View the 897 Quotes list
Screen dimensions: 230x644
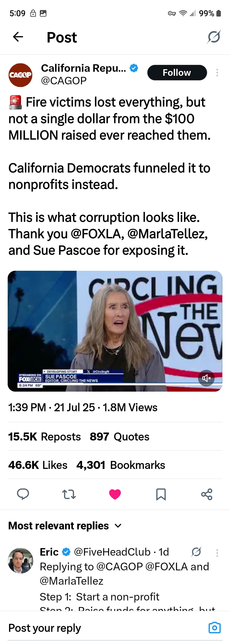click(119, 436)
